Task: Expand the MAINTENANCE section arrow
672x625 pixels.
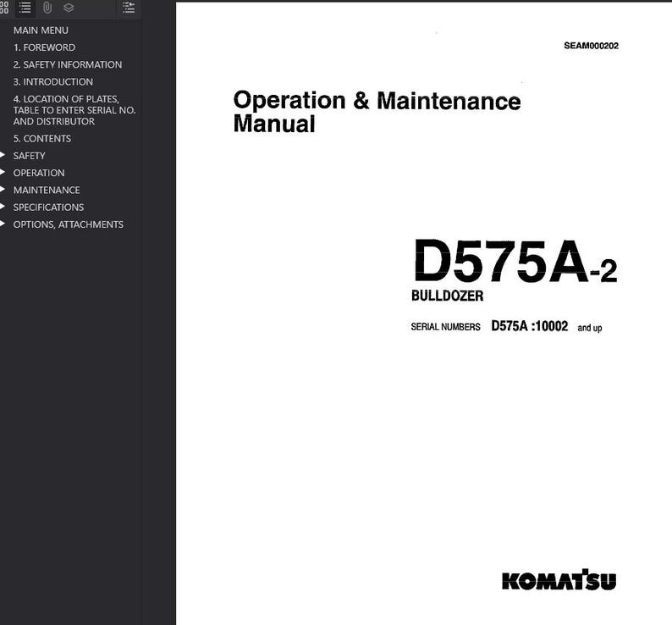Action: point(3,189)
